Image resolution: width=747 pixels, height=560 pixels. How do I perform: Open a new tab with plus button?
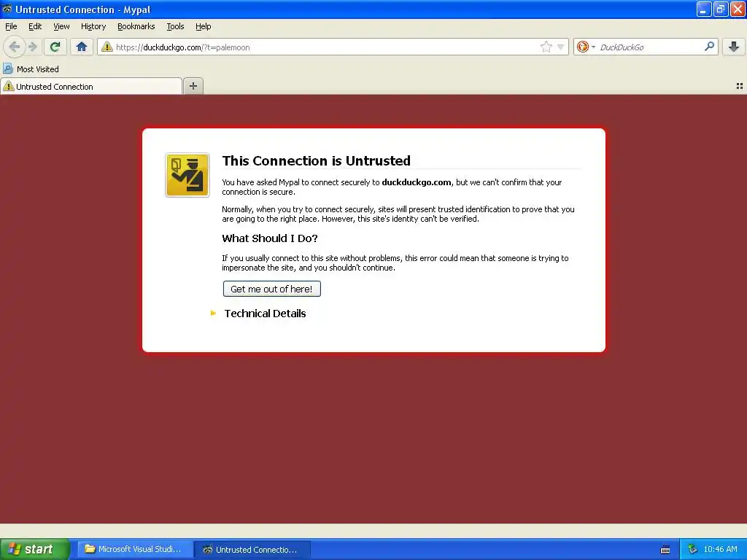click(193, 86)
